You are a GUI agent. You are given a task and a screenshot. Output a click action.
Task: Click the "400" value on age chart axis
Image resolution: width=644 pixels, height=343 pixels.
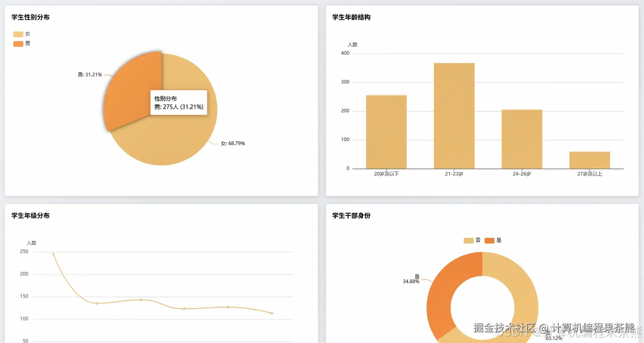(345, 53)
